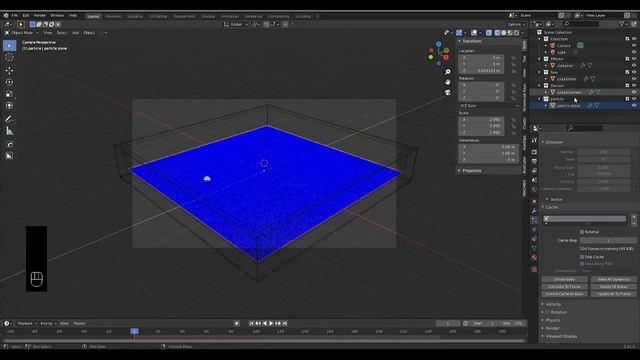This screenshot has width=640, height=360.
Task: Open the Object Mode dropdown
Action: click(x=22, y=33)
